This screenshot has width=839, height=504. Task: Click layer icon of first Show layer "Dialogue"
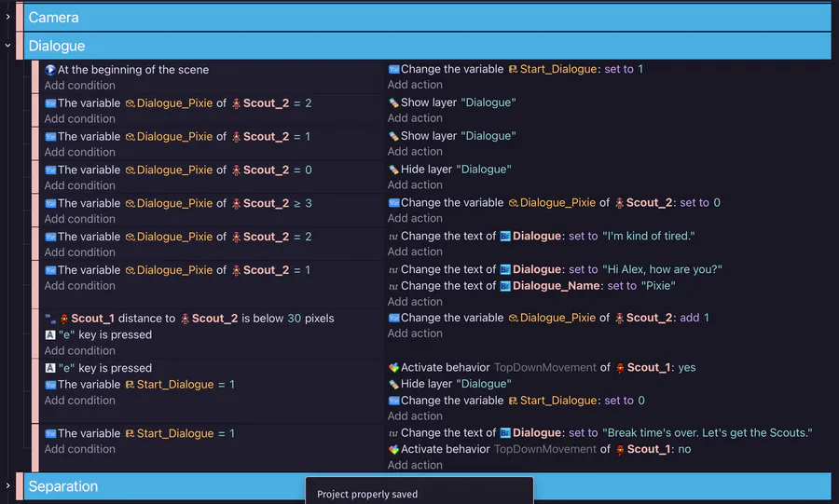[393, 102]
